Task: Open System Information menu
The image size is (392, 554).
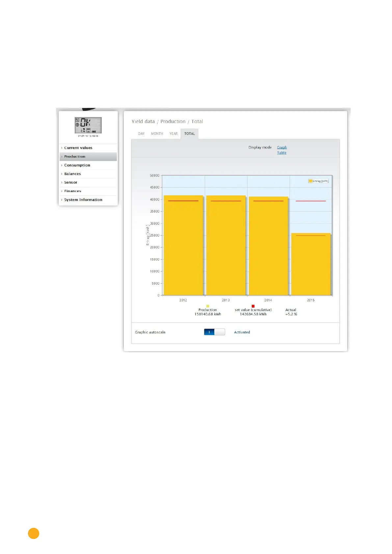Action: (x=83, y=200)
